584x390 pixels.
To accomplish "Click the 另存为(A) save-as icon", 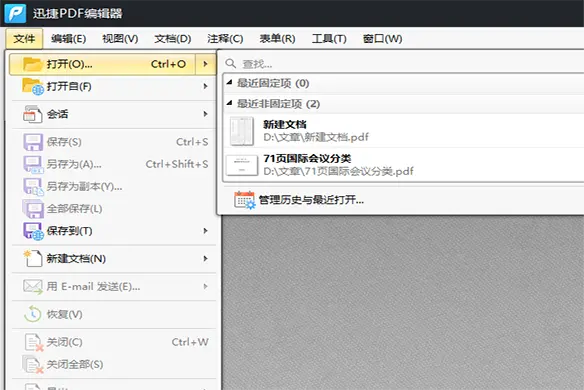I will coord(33,164).
